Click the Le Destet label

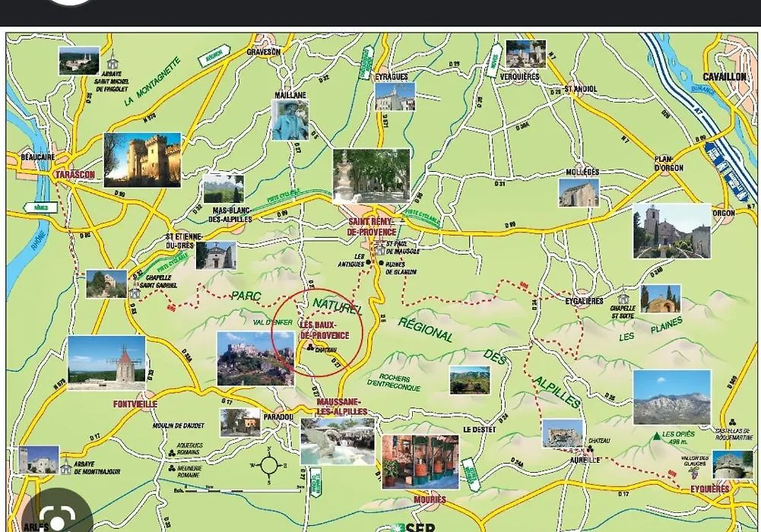tap(480, 429)
